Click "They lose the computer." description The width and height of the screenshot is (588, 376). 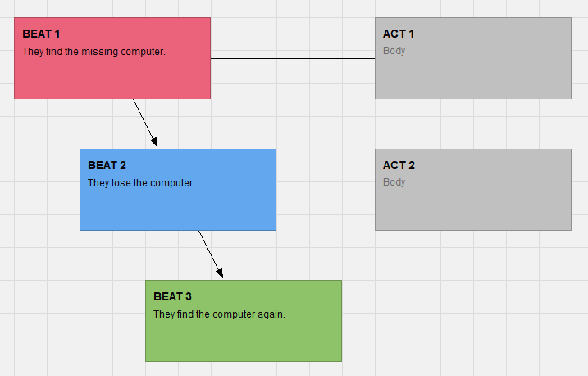pyautogui.click(x=141, y=182)
